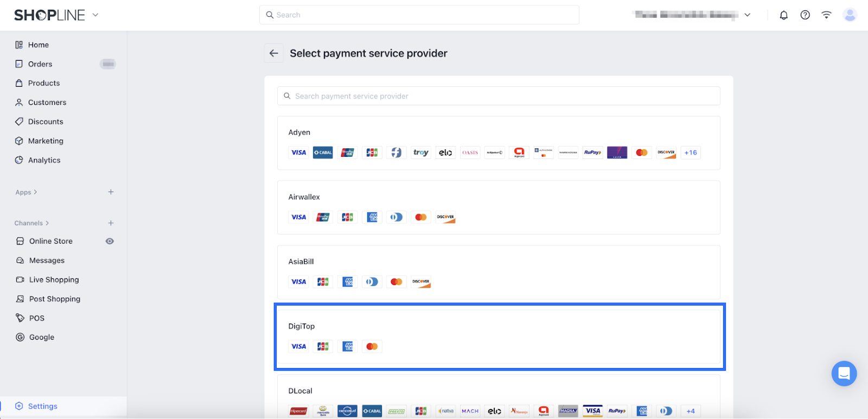Click the POS tag icon

[x=20, y=318]
